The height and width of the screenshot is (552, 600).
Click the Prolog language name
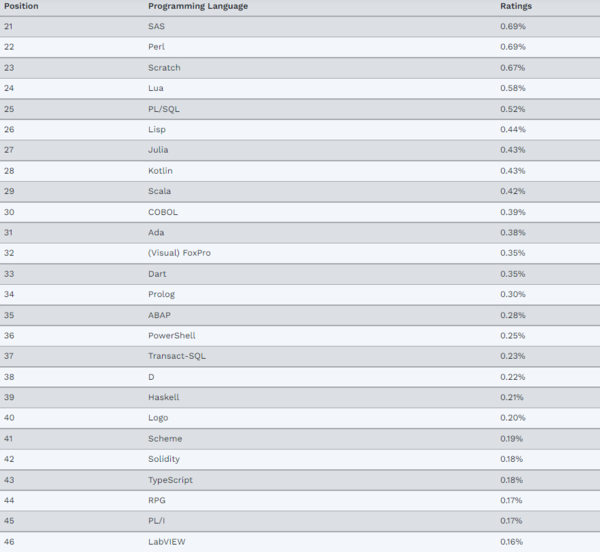click(161, 294)
